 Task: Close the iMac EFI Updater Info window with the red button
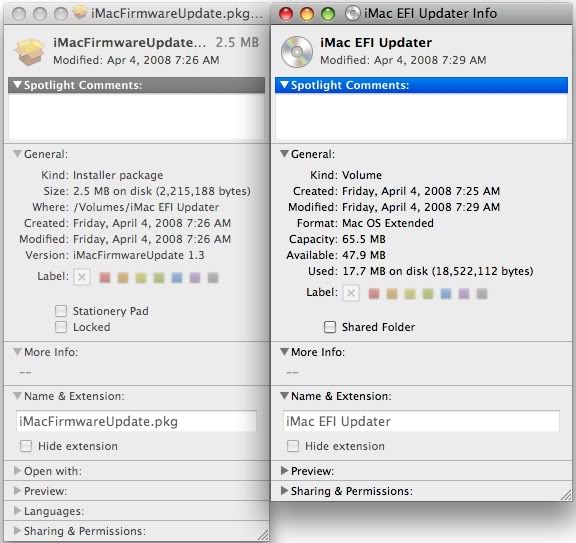coord(286,14)
